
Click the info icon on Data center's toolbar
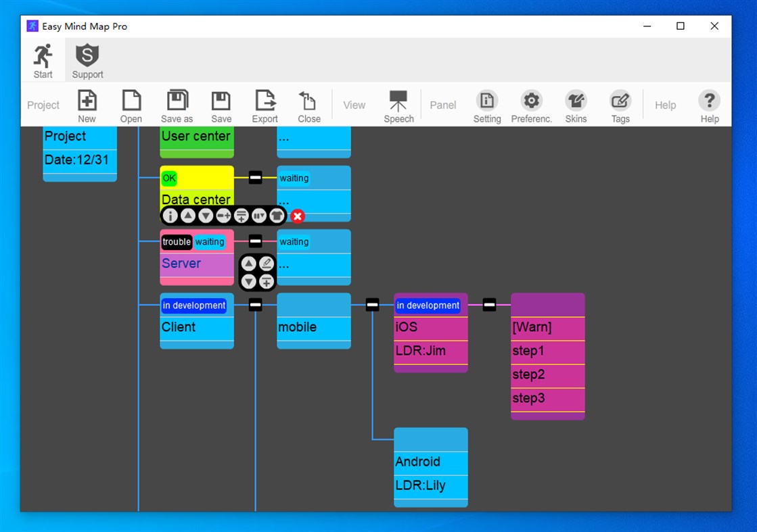[170, 215]
